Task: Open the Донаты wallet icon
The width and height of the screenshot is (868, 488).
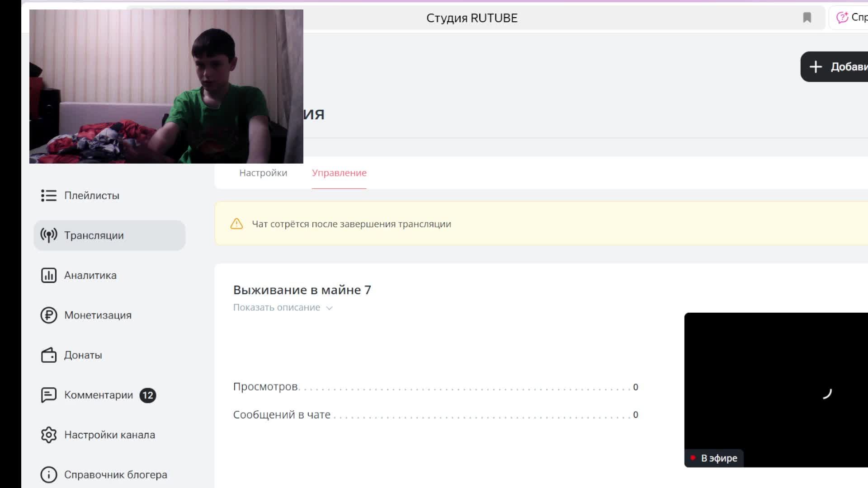Action: 49,355
